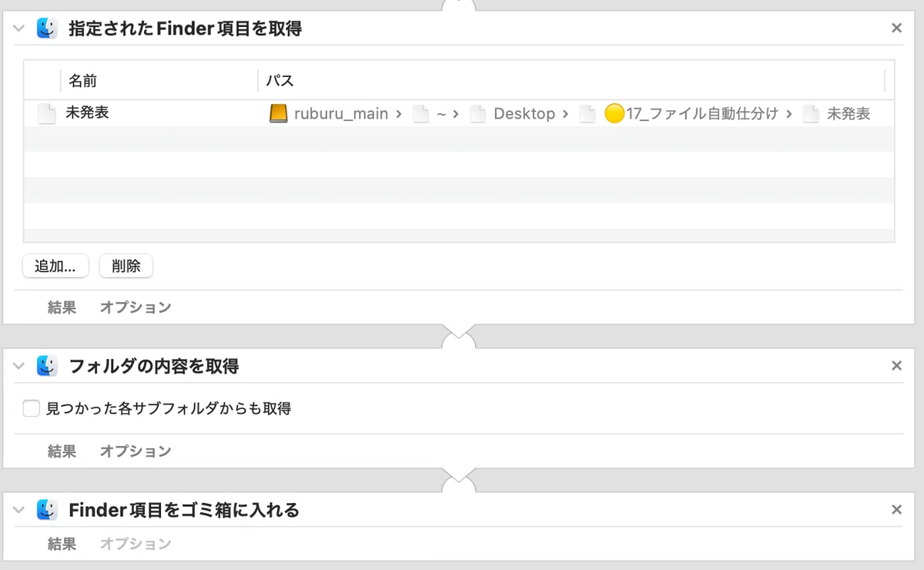Sort list by 名前 column header
924x570 pixels.
[158, 81]
